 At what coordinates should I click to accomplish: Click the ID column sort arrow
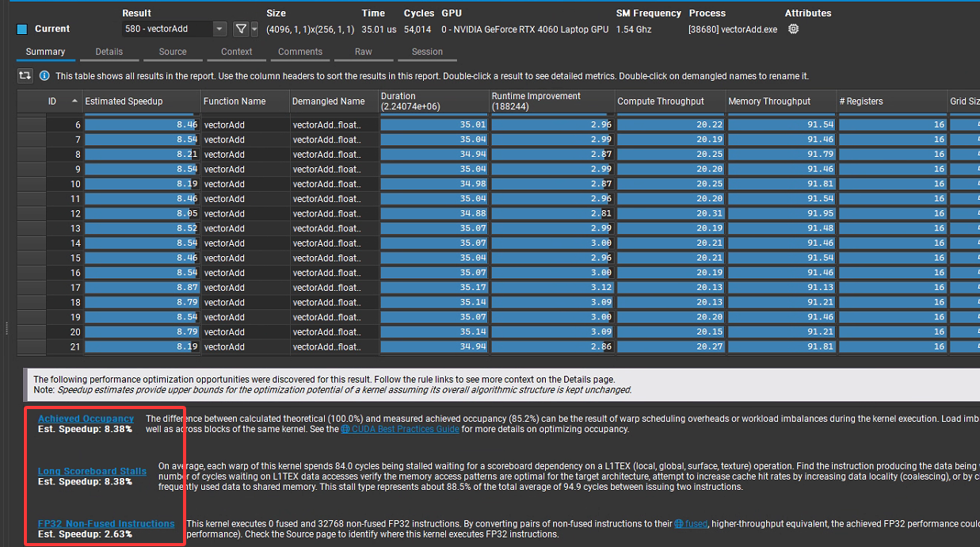[74, 101]
